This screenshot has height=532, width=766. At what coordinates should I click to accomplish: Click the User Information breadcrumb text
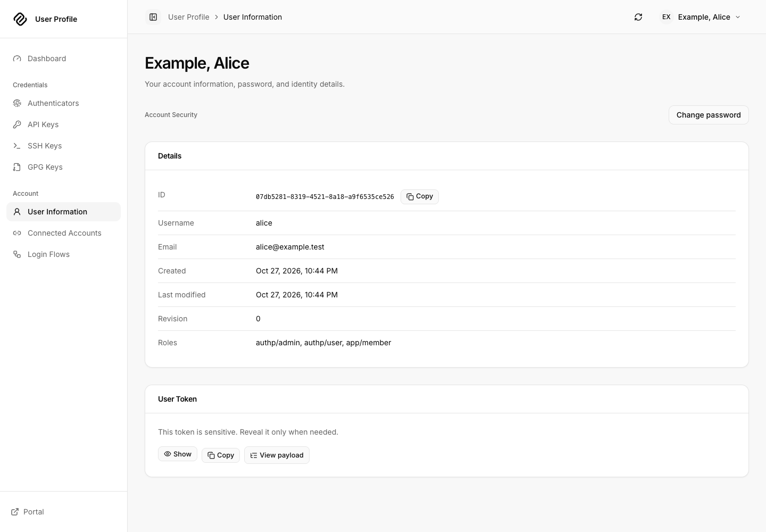[x=253, y=17]
